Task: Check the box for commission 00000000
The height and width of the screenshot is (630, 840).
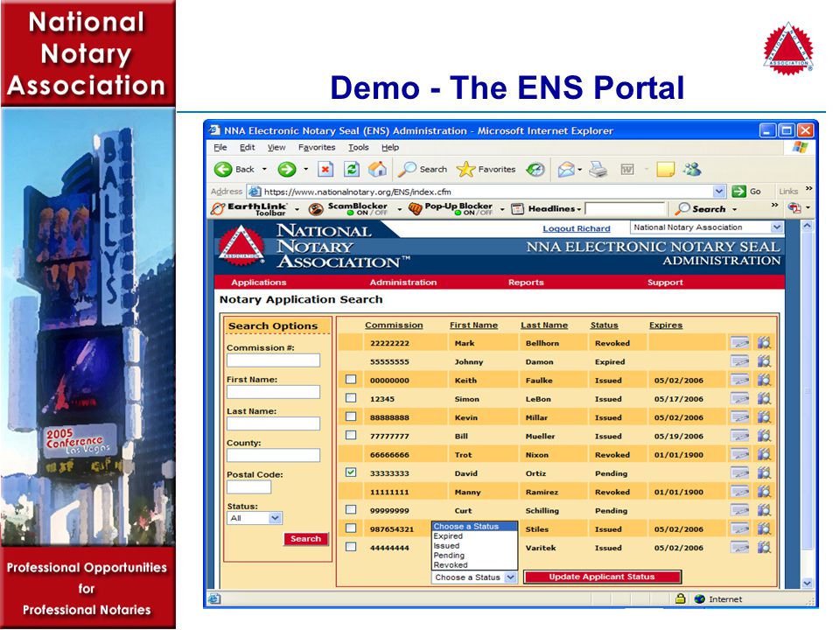Action: pos(351,379)
